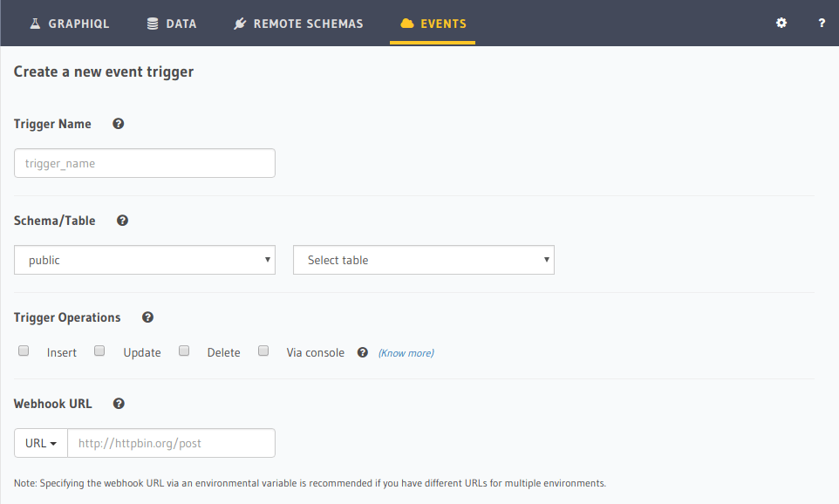The width and height of the screenshot is (839, 504).
Task: Select the Events tab
Action: (433, 24)
